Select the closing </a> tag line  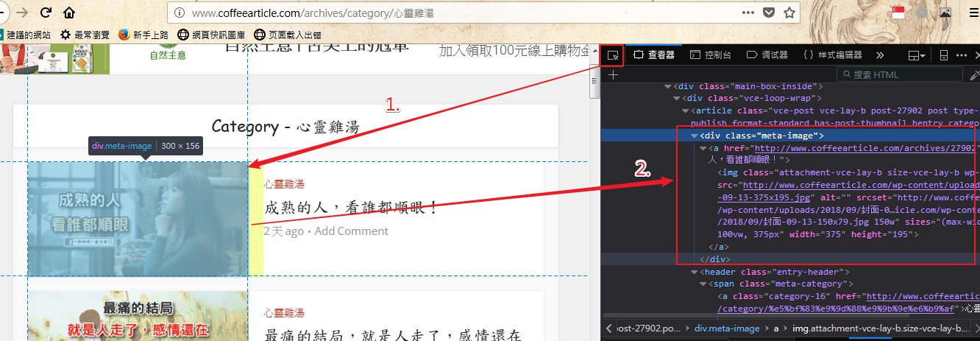coord(718,247)
